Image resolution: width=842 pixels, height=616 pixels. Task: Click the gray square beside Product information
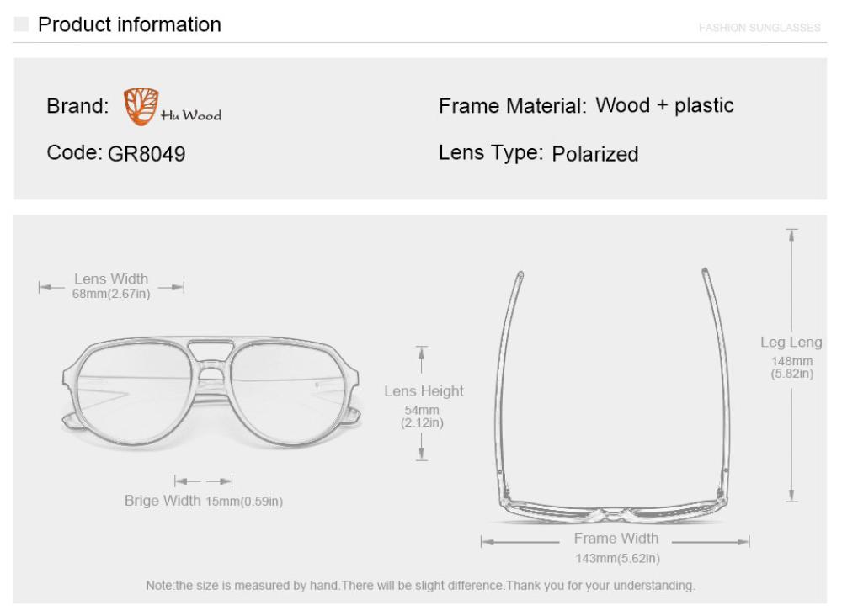click(20, 24)
